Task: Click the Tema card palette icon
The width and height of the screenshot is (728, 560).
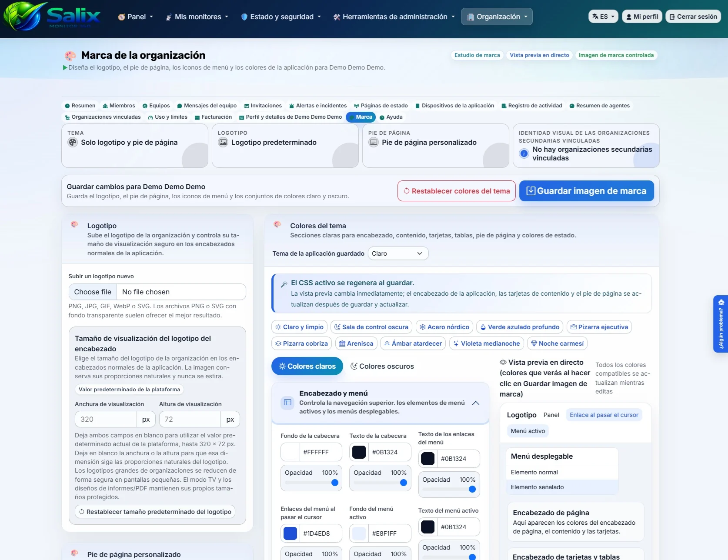Action: coord(73,142)
